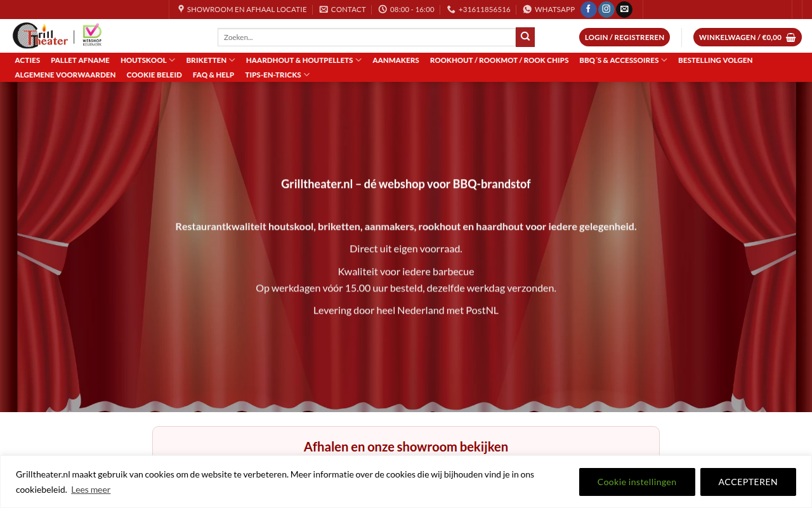Click the shopping basket icon
This screenshot has width=812, height=508.
click(790, 37)
